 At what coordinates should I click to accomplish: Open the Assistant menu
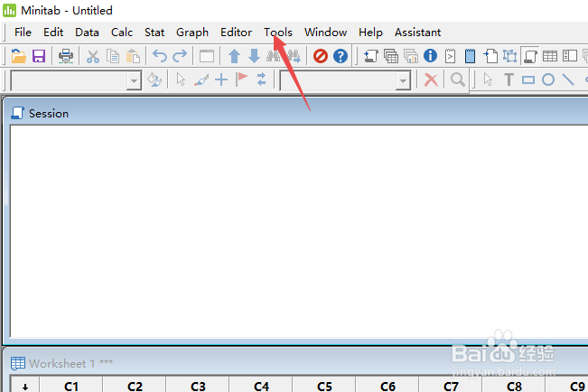click(x=418, y=33)
